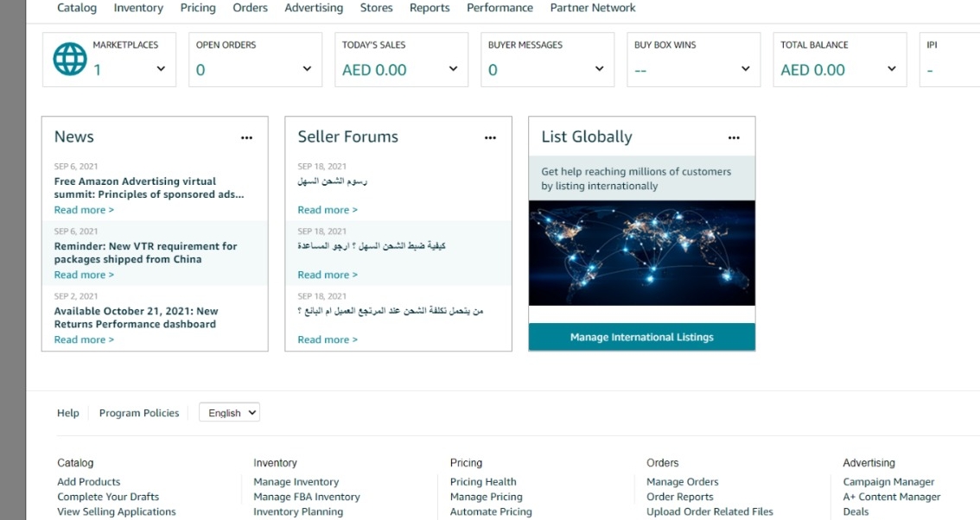
Task: Click the world map image in List Globally
Action: coord(642,253)
